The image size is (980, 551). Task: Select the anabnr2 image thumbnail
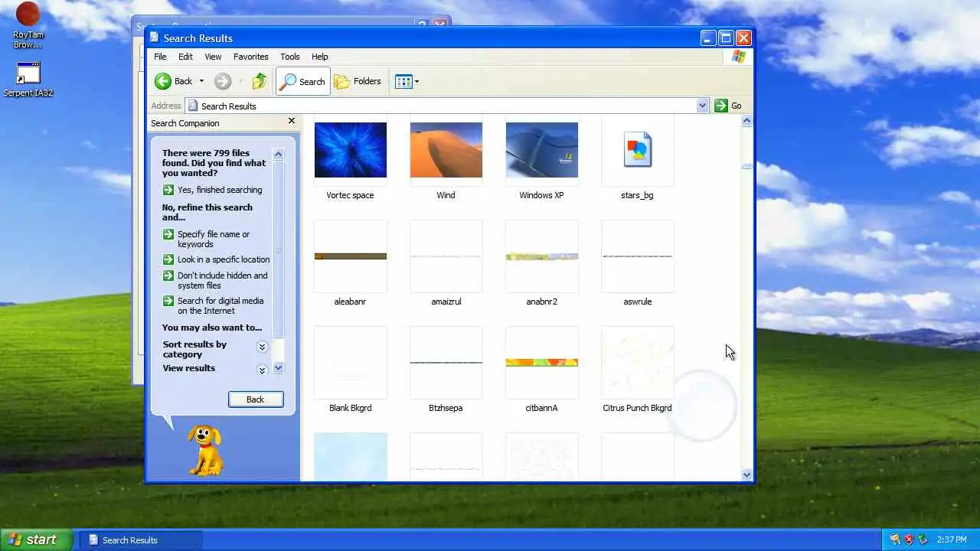click(x=542, y=256)
